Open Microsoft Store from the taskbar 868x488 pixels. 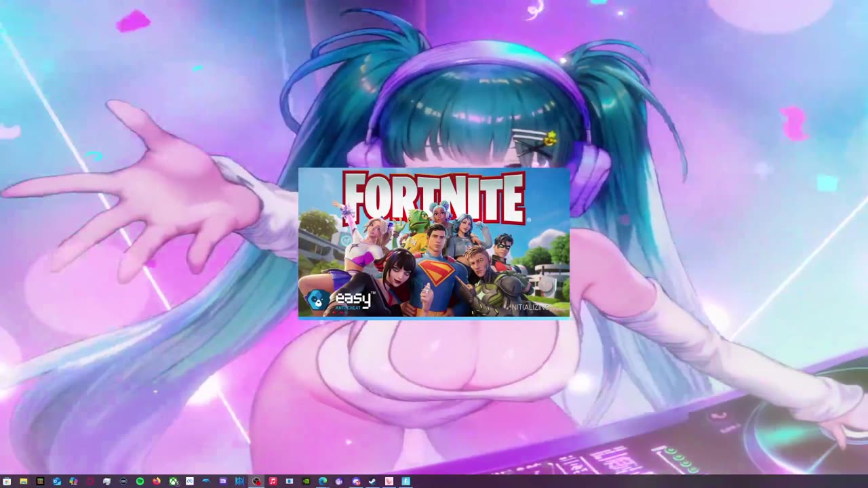click(x=7, y=481)
